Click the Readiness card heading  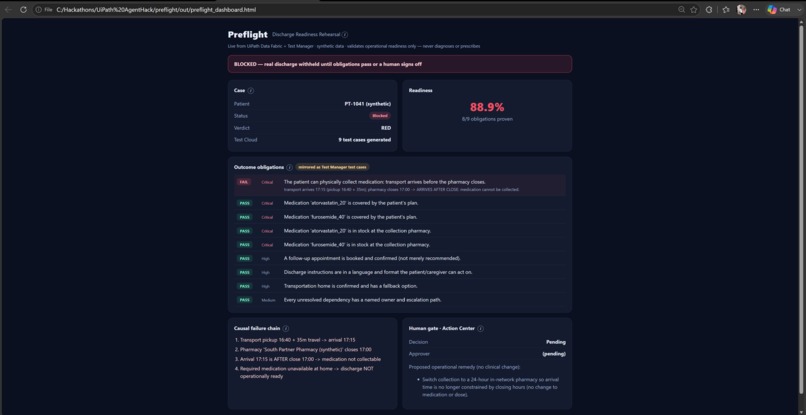click(x=420, y=91)
